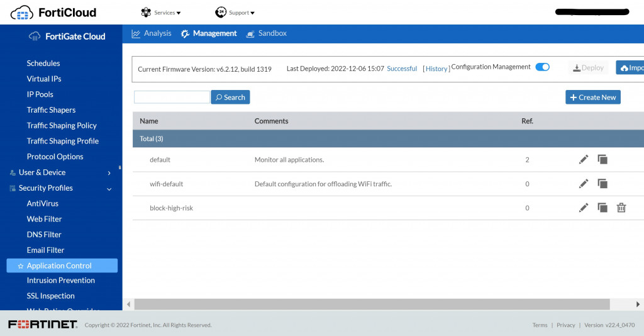
Task: Edit the block-high-risk profile with pencil icon
Action: point(584,208)
